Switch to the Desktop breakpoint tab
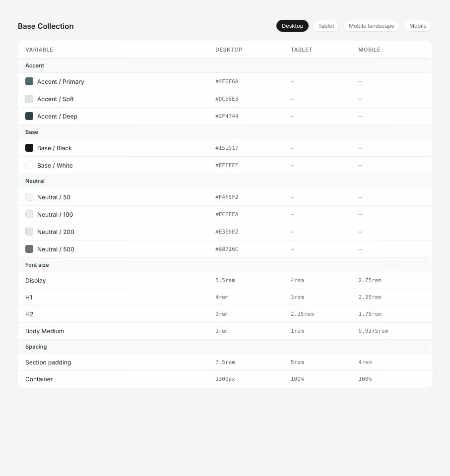Viewport: 450px width, 476px height. pyautogui.click(x=292, y=26)
